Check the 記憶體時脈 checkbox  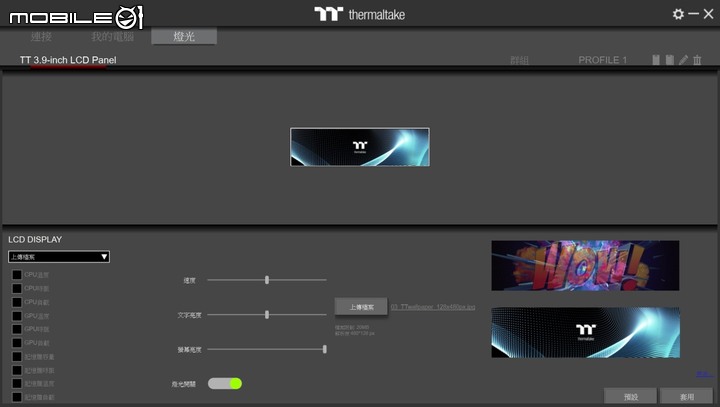[17, 370]
